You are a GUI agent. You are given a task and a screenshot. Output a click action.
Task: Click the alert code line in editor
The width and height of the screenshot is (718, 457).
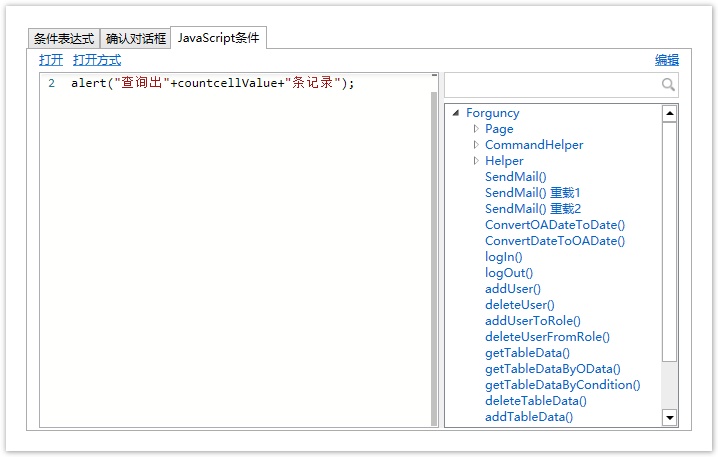(212, 83)
